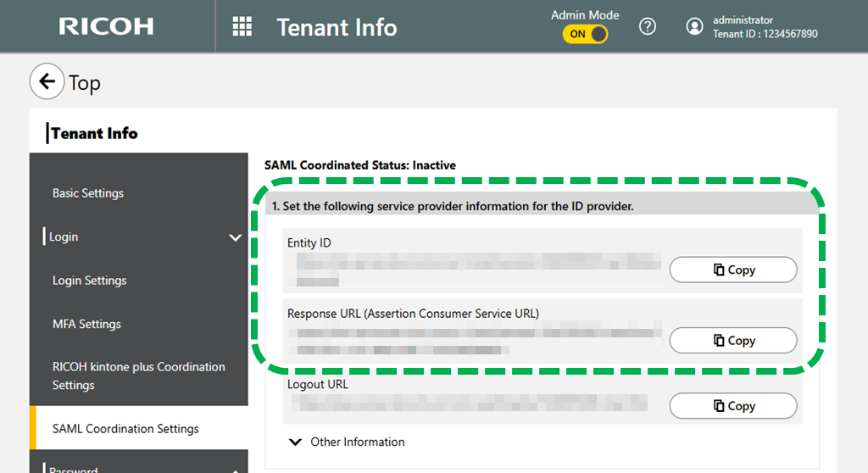Expand the Password section chevron
The image size is (868, 473).
click(236, 469)
